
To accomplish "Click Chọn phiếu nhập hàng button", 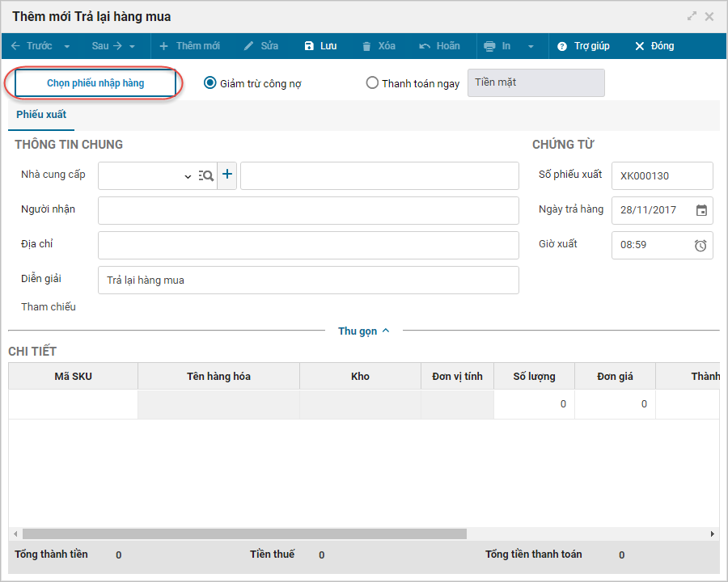I will (x=95, y=83).
